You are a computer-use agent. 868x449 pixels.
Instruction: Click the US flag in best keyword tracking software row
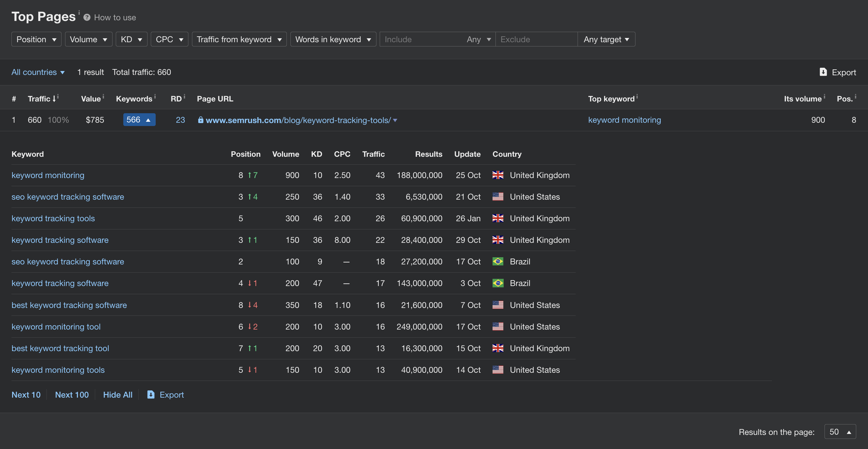pyautogui.click(x=498, y=305)
